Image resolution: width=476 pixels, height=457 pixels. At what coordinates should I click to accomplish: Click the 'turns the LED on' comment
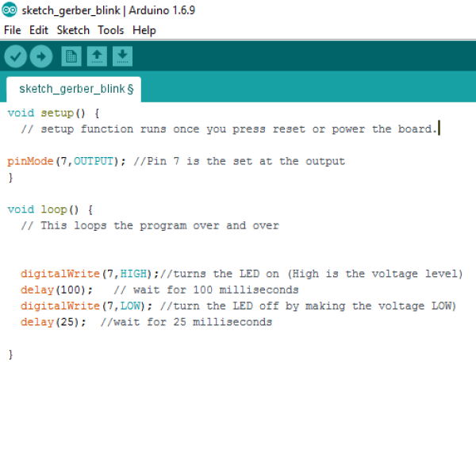click(x=311, y=274)
